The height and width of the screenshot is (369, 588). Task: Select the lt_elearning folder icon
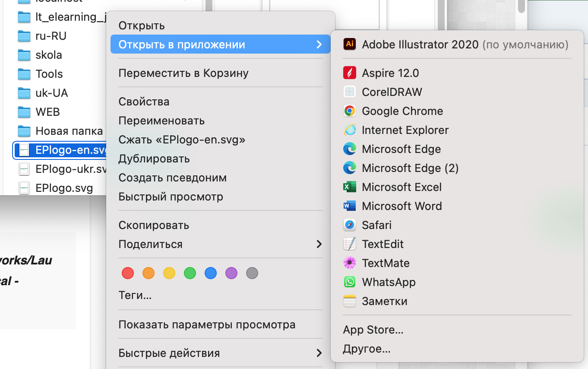24,17
